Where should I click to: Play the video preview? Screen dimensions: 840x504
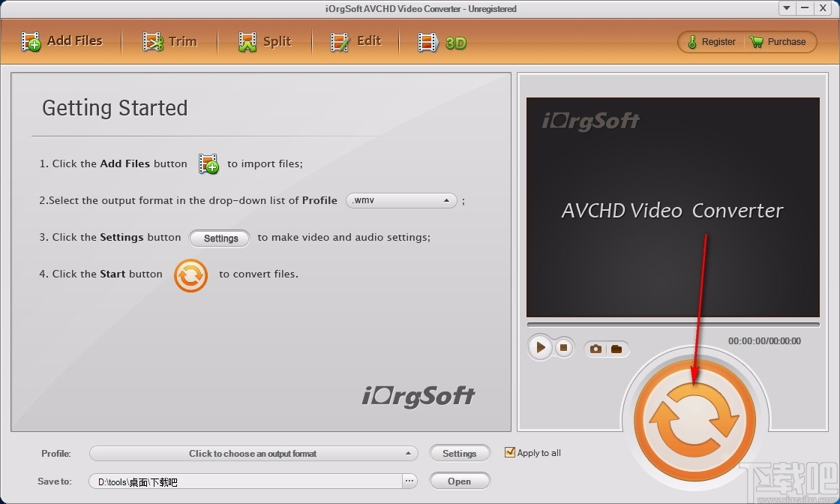click(x=539, y=347)
